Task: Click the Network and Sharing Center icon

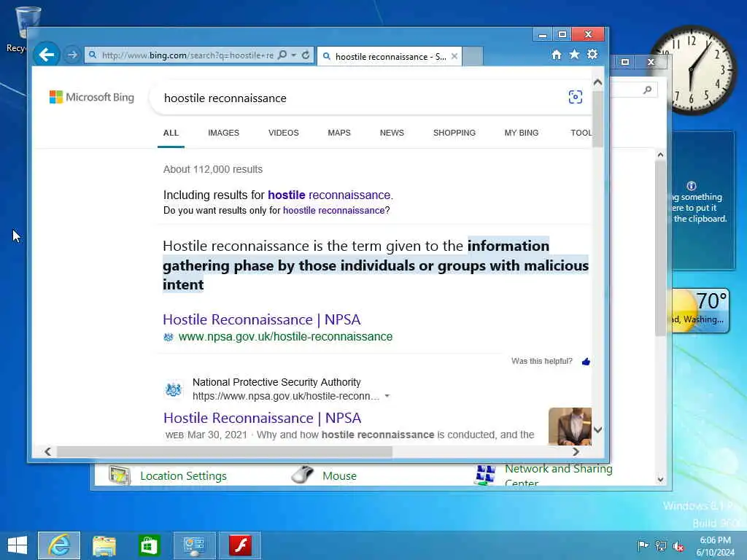Action: pyautogui.click(x=485, y=475)
